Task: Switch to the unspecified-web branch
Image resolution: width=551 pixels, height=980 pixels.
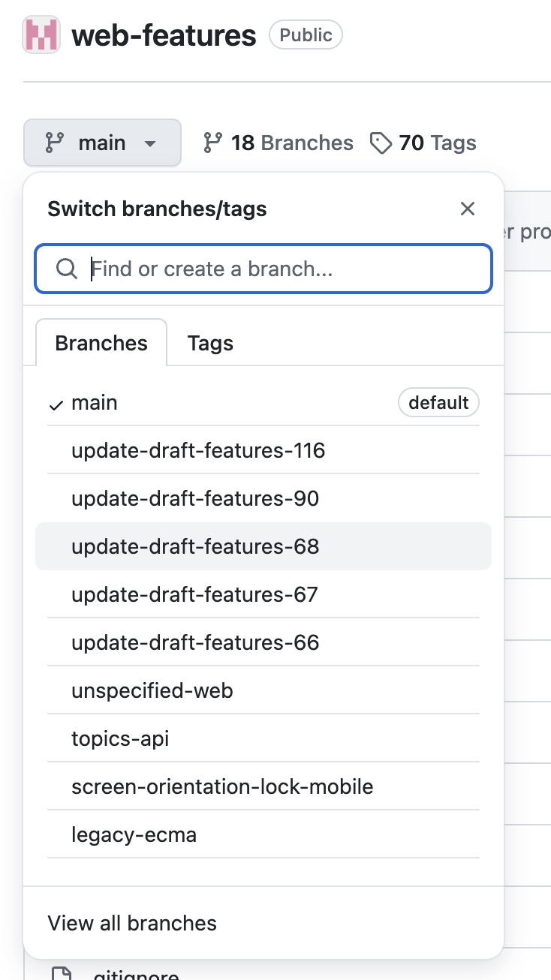Action: 263,690
